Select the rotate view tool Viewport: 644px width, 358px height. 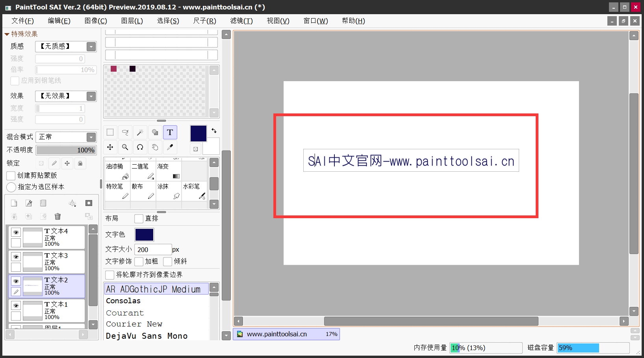[140, 147]
